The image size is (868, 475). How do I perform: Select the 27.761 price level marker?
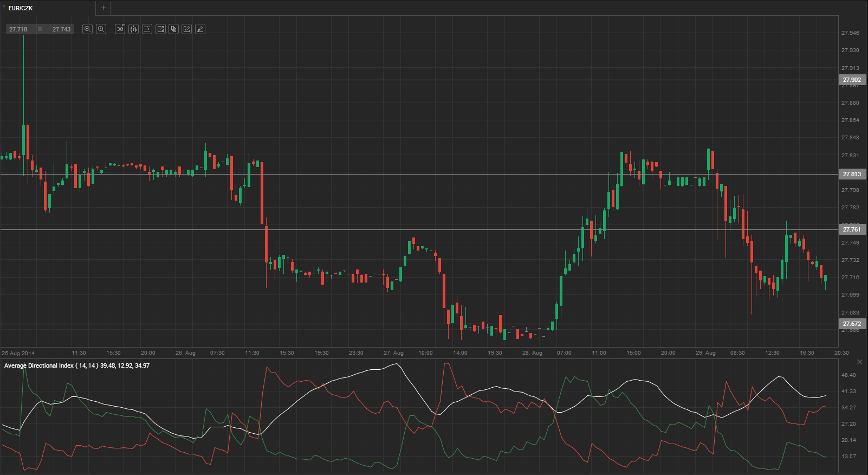[x=852, y=229]
